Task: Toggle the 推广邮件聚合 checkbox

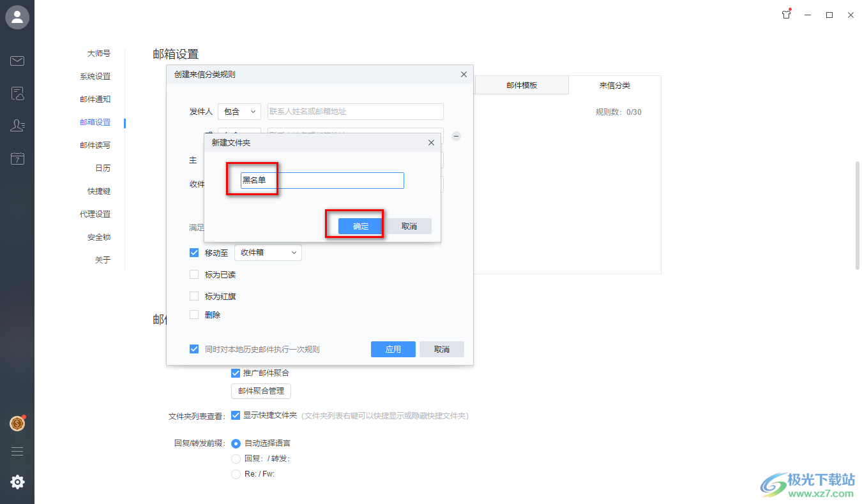Action: (236, 373)
